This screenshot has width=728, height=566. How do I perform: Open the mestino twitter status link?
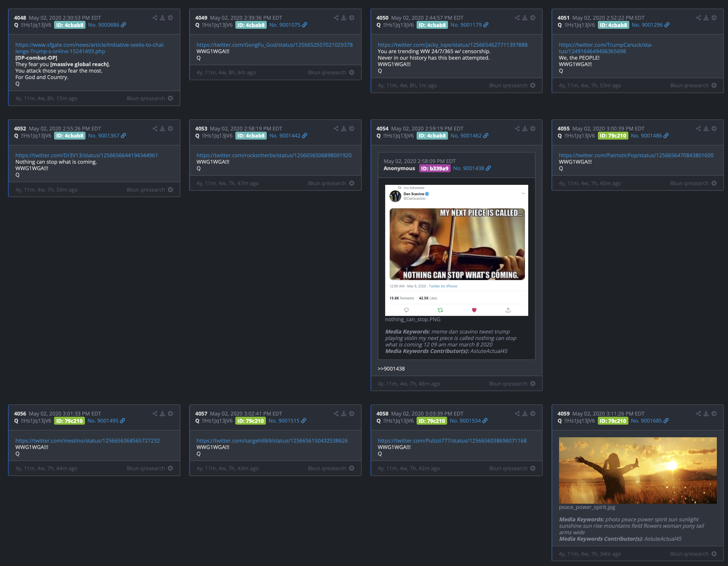click(x=88, y=441)
